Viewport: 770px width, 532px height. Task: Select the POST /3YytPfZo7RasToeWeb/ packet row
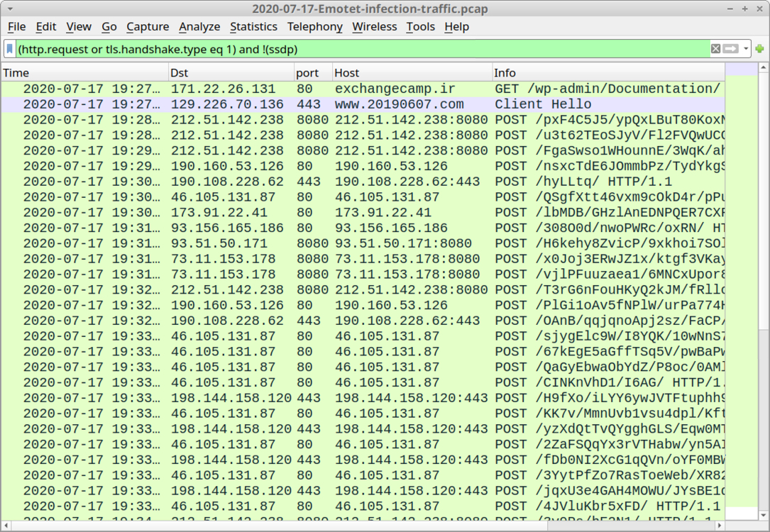(x=363, y=475)
